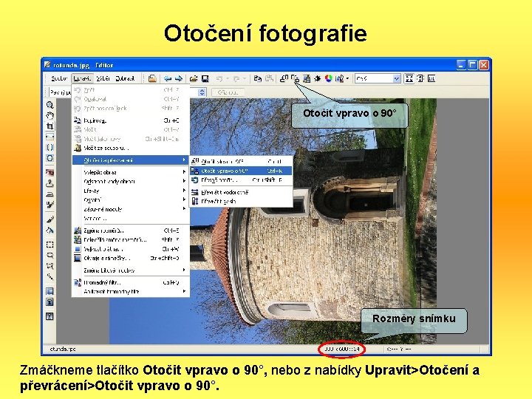Select the Iron smoothing tool
532x399 pixels.
coord(50,194)
